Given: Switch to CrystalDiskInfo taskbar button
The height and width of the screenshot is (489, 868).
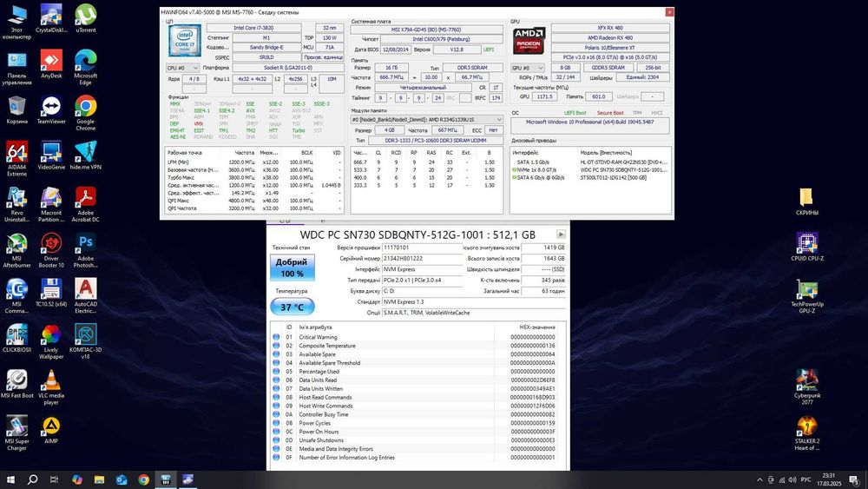Looking at the screenshot, I should click(x=187, y=479).
